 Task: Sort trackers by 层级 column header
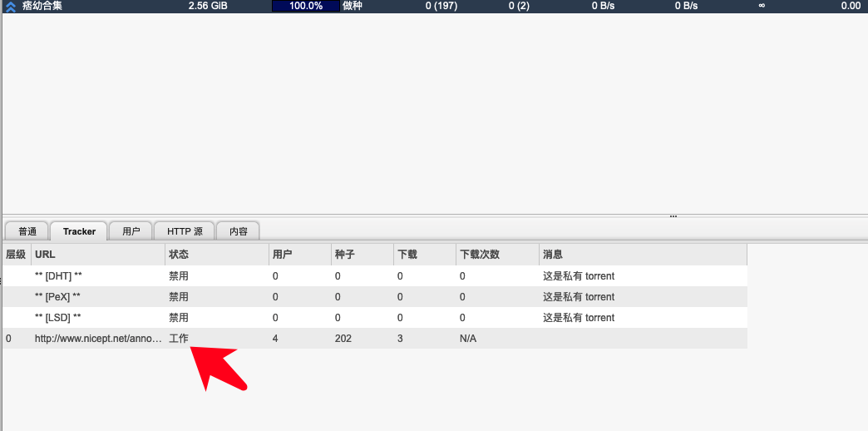click(16, 255)
